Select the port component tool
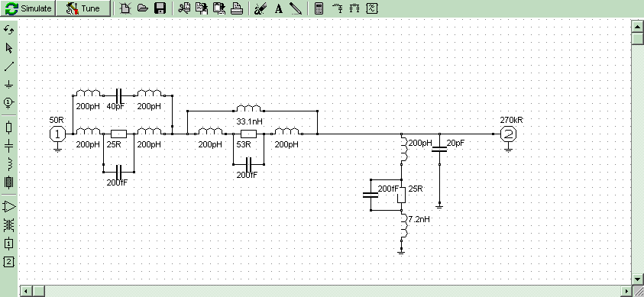The width and height of the screenshot is (644, 297). pos(8,102)
